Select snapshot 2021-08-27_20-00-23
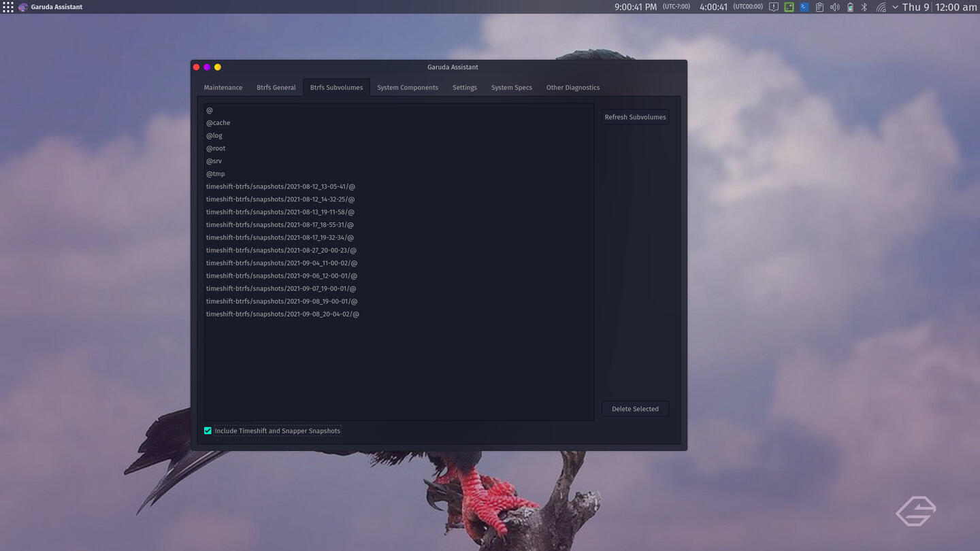 click(399, 250)
